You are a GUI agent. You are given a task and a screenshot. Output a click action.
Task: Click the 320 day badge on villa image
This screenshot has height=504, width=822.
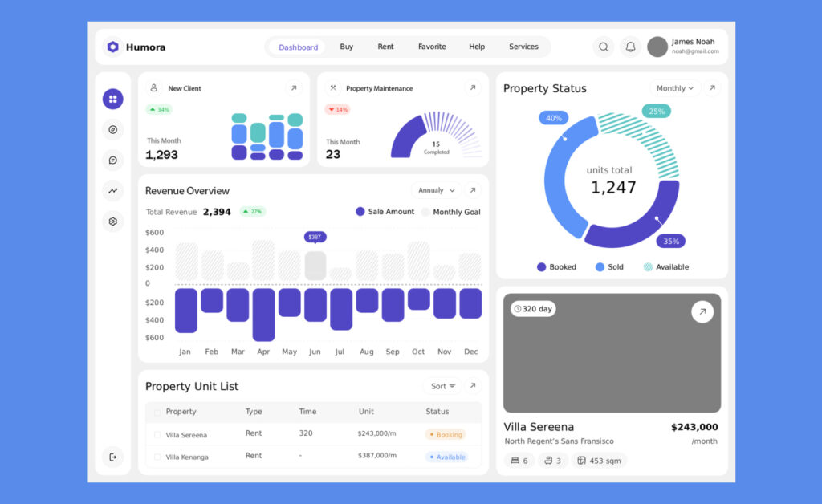[533, 309]
